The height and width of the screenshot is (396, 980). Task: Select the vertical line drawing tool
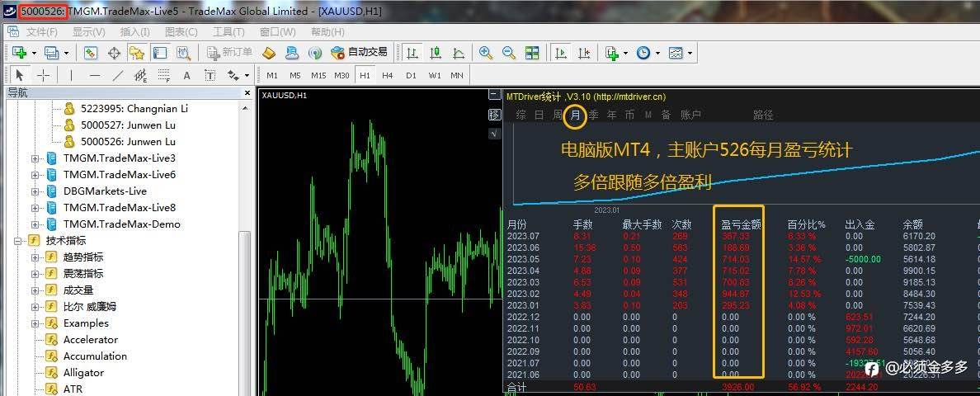[x=71, y=76]
